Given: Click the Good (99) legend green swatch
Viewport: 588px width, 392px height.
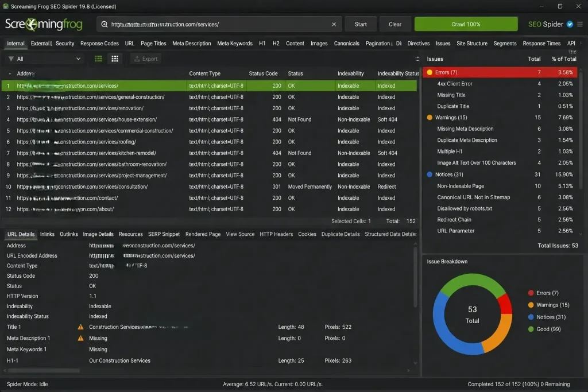Looking at the screenshot, I should 531,329.
